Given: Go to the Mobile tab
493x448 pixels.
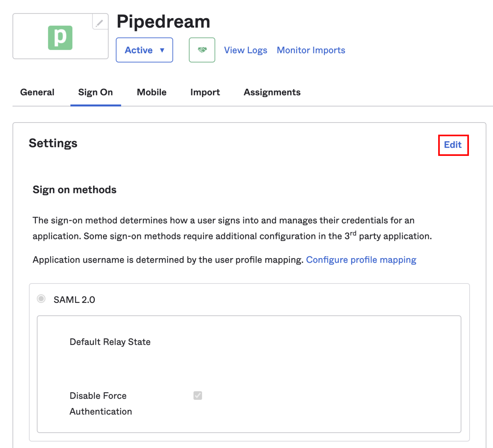Looking at the screenshot, I should [151, 92].
